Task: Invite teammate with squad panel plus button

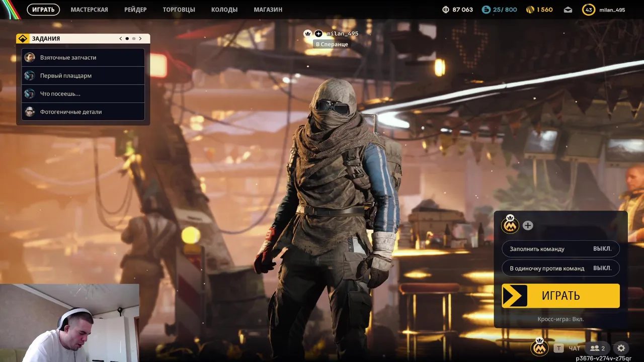Action: tap(527, 226)
